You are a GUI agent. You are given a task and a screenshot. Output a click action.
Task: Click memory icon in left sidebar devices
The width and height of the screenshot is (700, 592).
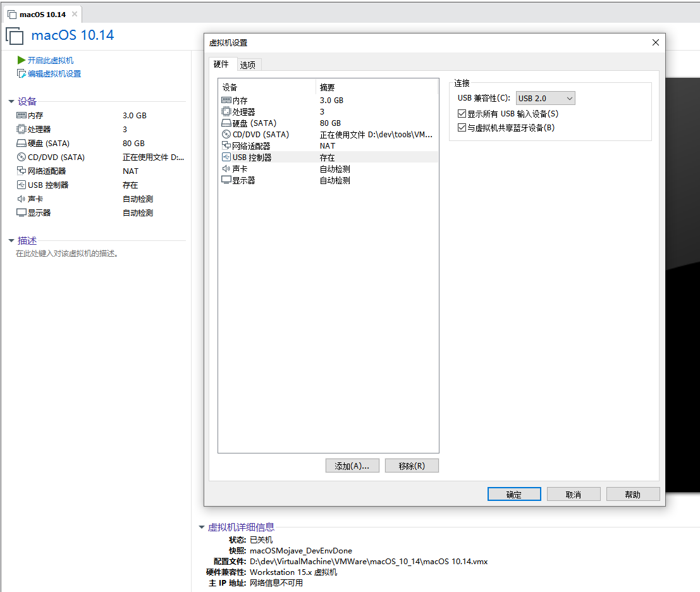(x=21, y=115)
